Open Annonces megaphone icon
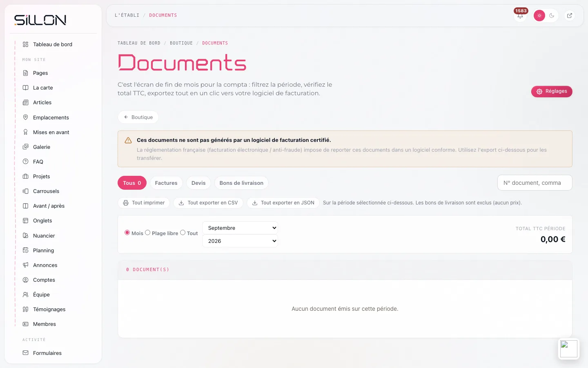The image size is (588, 368). 25,265
